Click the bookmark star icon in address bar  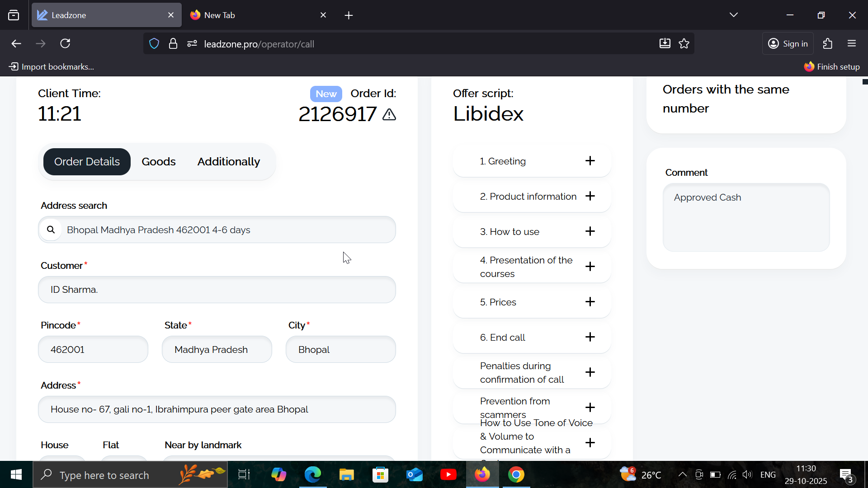pos(684,44)
